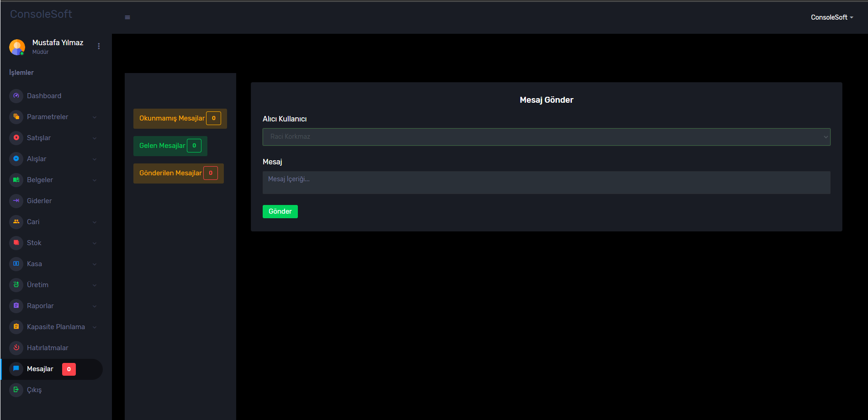The width and height of the screenshot is (868, 420).
Task: Click the Mesajlar chat icon
Action: 16,369
